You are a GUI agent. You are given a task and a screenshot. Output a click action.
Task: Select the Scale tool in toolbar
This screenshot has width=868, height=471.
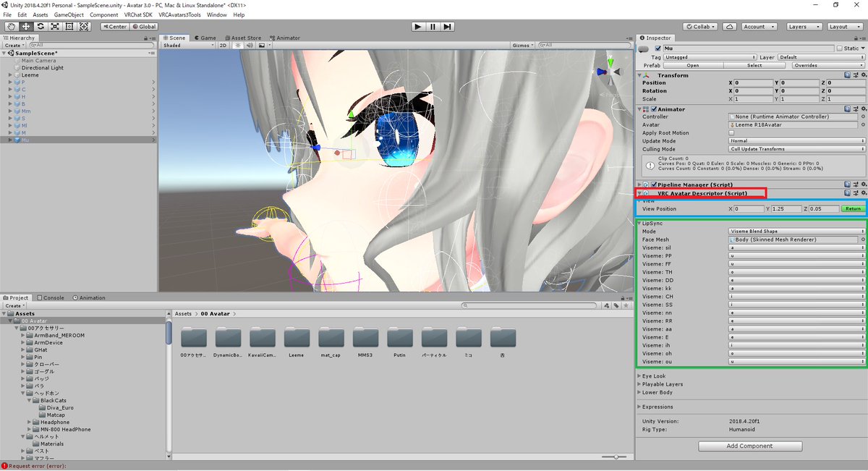(55, 26)
